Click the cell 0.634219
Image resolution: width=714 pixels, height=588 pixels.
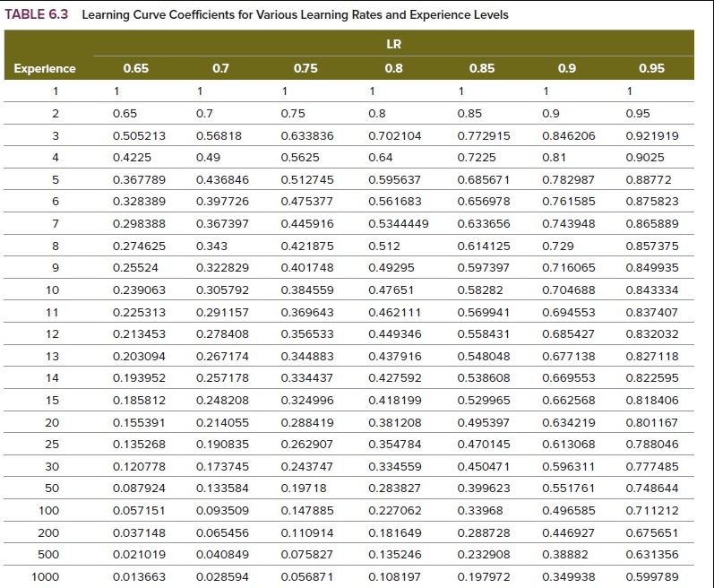(x=569, y=423)
